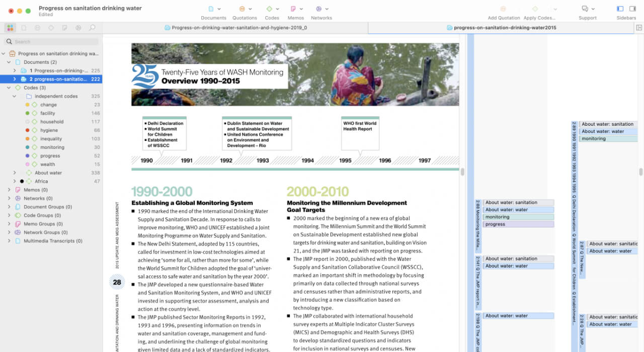Click the navigator Search field

pyautogui.click(x=53, y=42)
